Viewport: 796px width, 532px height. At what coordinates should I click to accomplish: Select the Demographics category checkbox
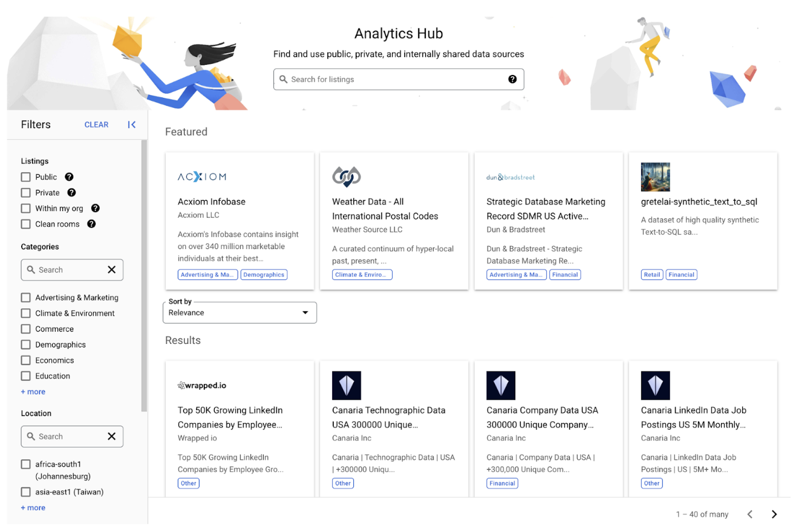point(25,345)
